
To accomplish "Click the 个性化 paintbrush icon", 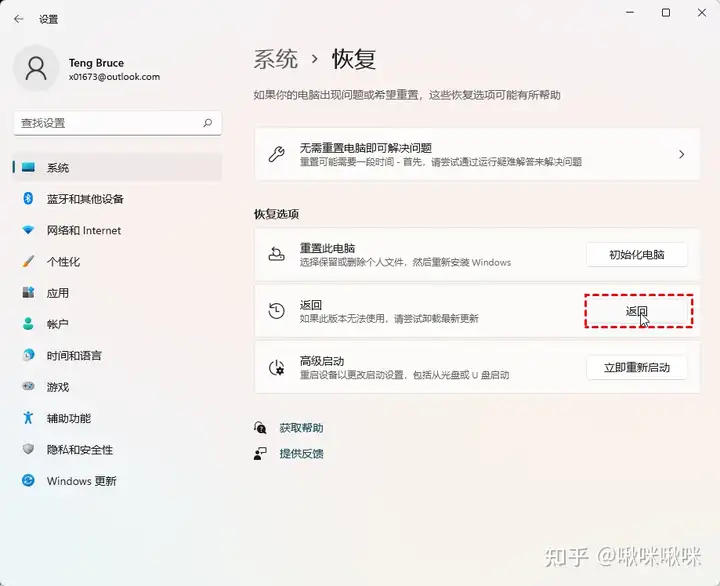I will (x=28, y=261).
